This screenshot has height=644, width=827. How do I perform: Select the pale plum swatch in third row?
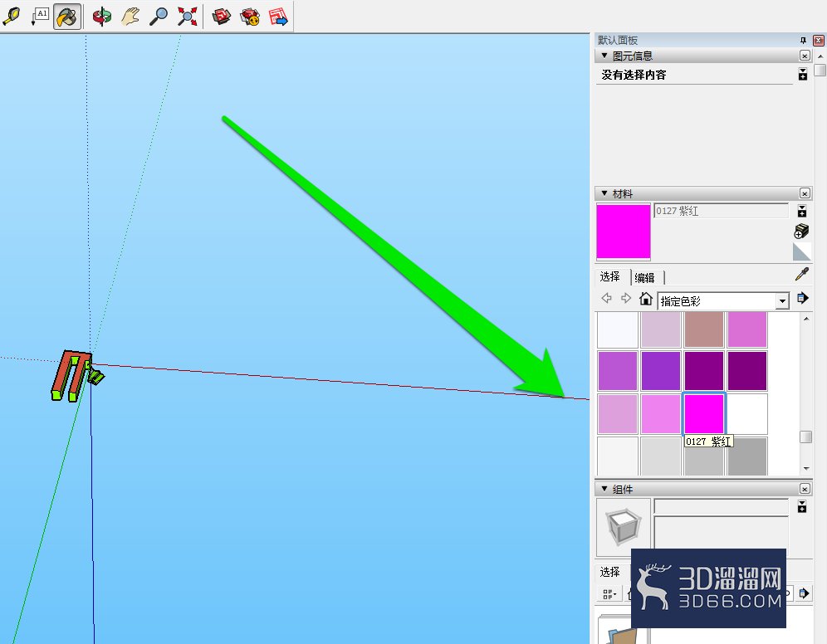[x=618, y=413]
